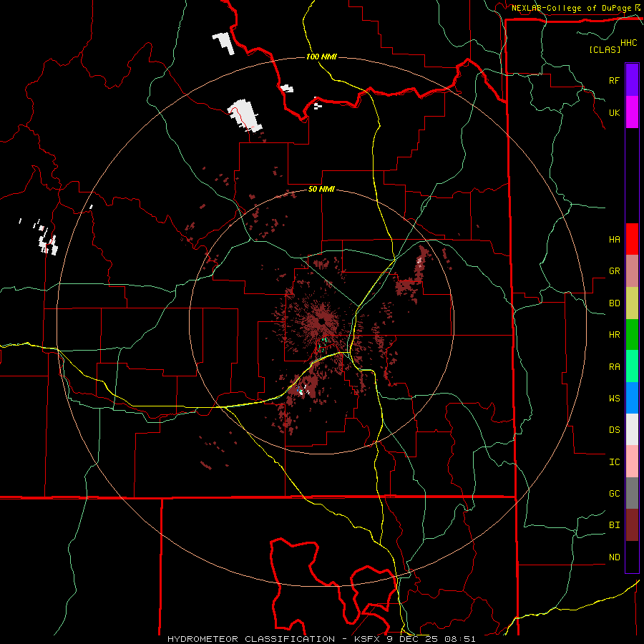The width and height of the screenshot is (644, 644).
Task: Select the GR legend color block
Action: pos(632,271)
